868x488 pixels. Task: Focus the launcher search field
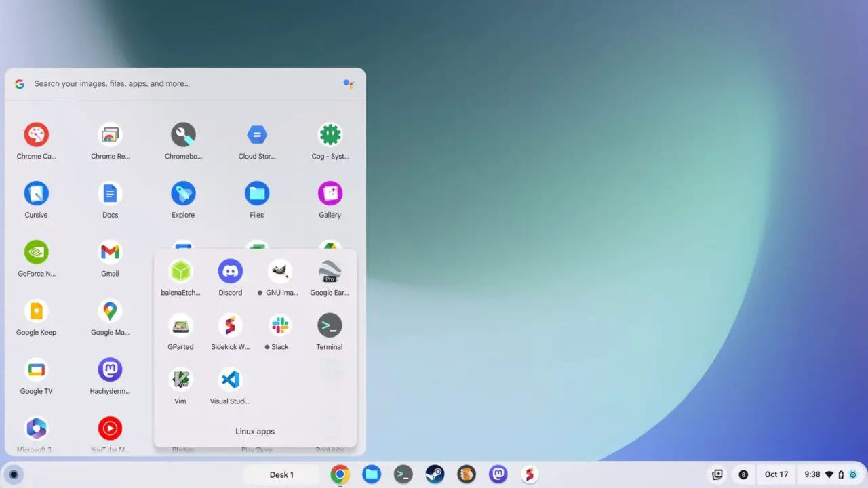185,84
